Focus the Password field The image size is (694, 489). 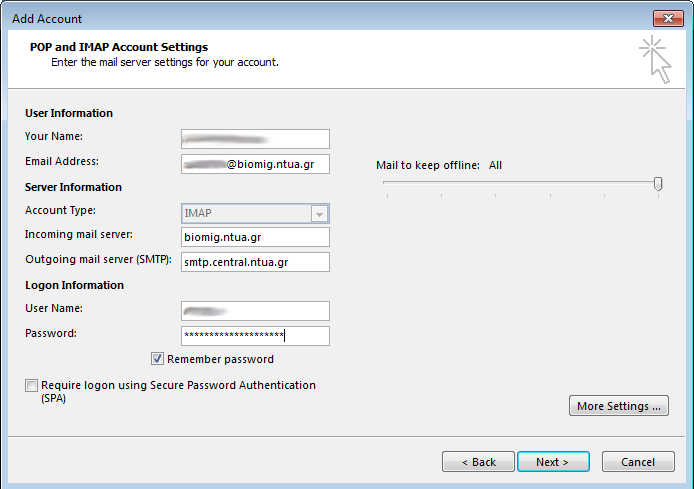pyautogui.click(x=255, y=336)
